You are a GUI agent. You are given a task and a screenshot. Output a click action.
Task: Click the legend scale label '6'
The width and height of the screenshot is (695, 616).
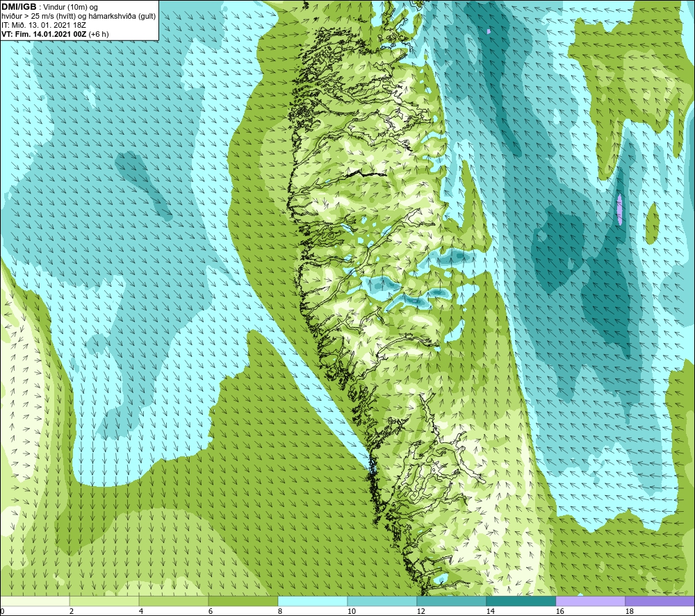(x=211, y=612)
